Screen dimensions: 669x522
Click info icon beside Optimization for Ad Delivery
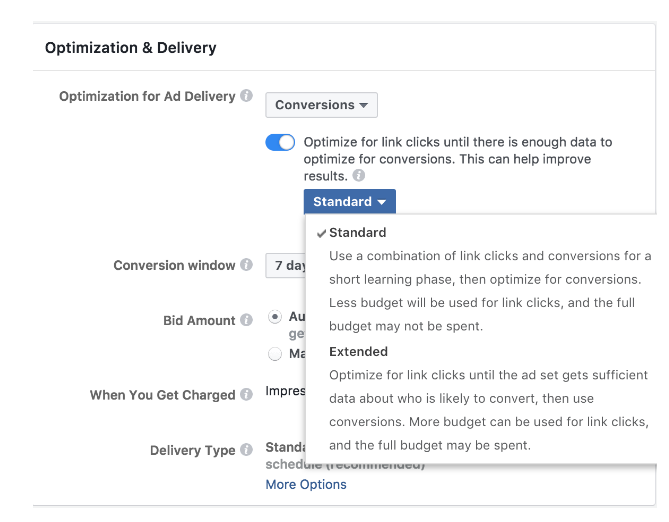click(246, 97)
